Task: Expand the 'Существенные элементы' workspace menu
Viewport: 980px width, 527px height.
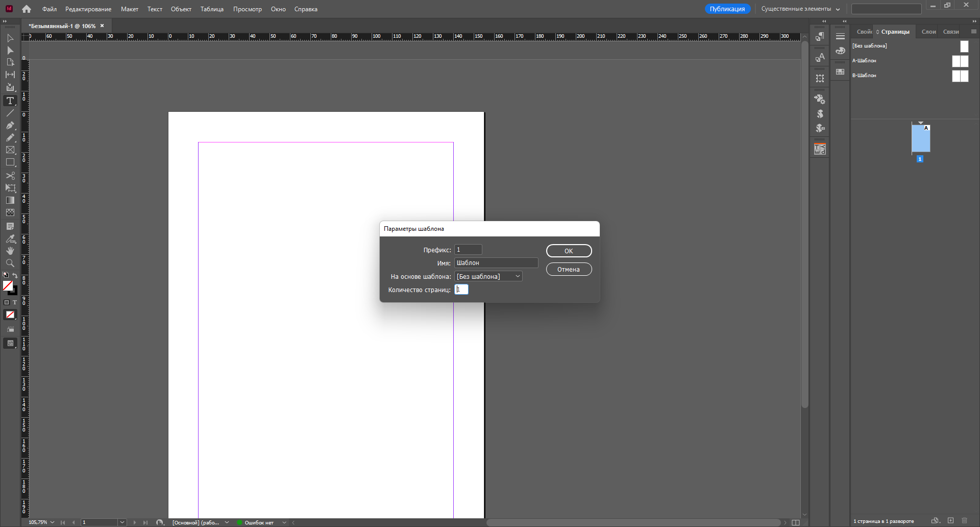Action: [x=800, y=9]
